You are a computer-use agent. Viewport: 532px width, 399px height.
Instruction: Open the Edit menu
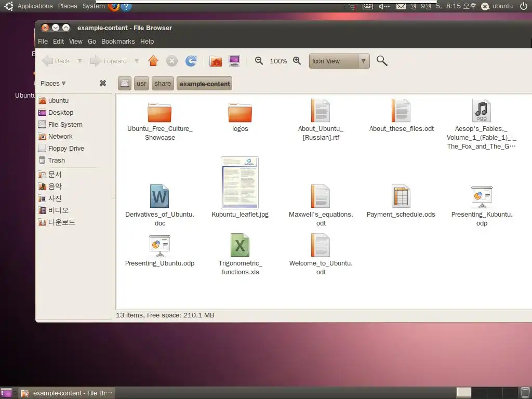click(x=58, y=42)
